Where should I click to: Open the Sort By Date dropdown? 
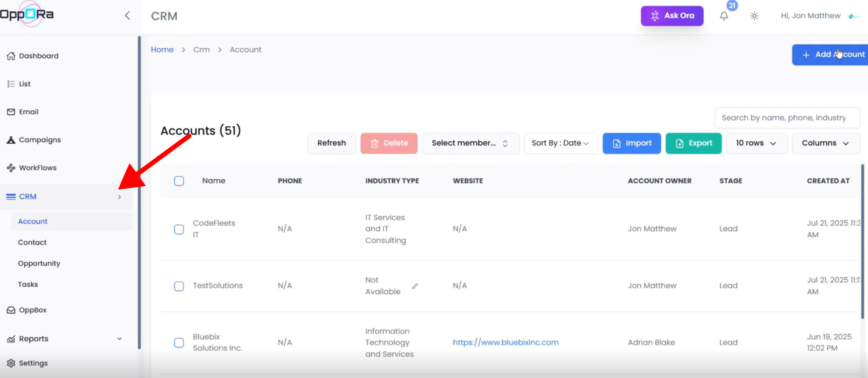pos(560,143)
